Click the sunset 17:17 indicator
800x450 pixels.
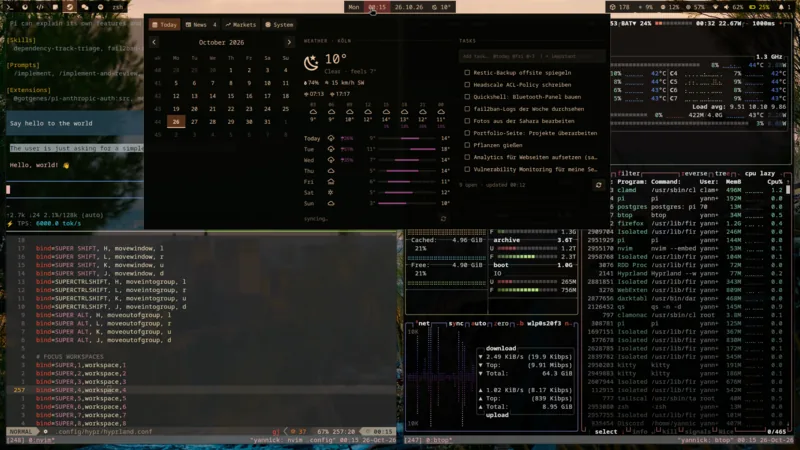point(340,94)
